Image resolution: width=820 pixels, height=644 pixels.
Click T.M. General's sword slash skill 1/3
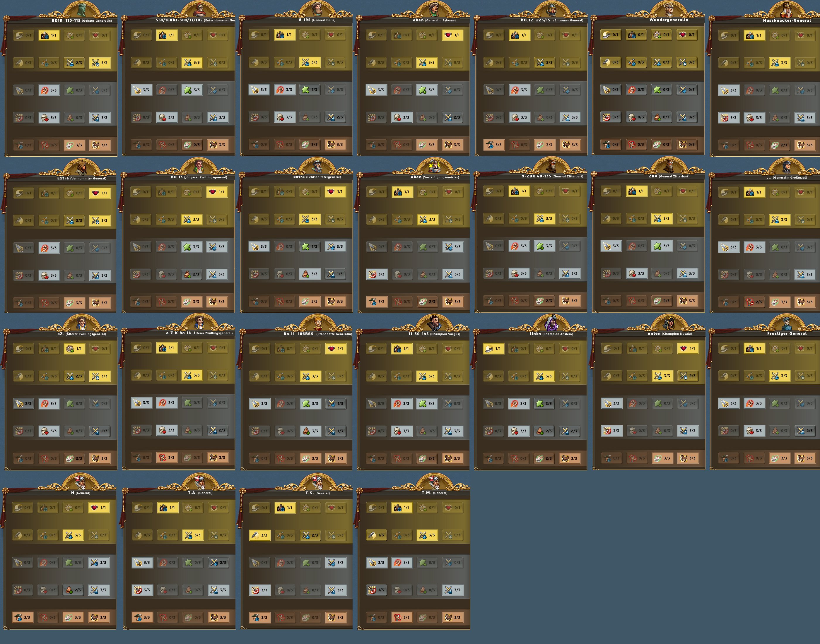(376, 535)
